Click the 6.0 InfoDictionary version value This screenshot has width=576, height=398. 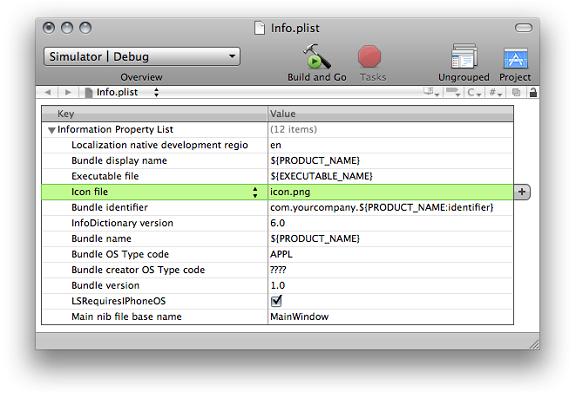278,223
